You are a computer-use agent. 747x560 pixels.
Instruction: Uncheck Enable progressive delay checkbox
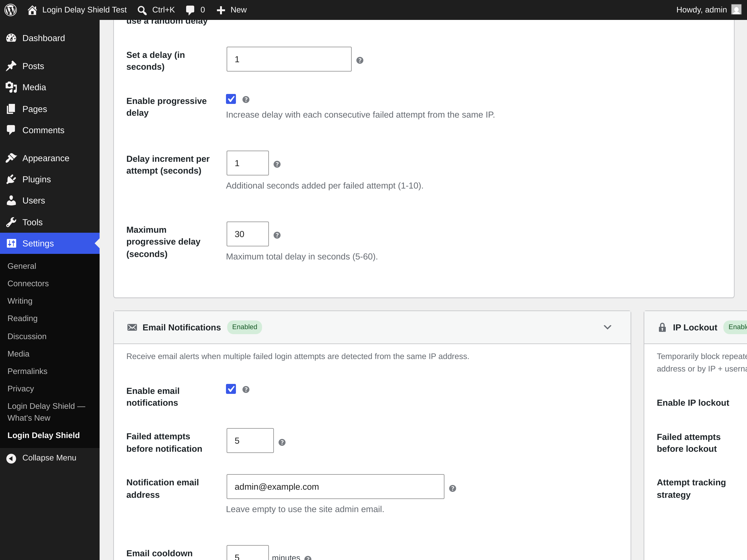(x=231, y=99)
